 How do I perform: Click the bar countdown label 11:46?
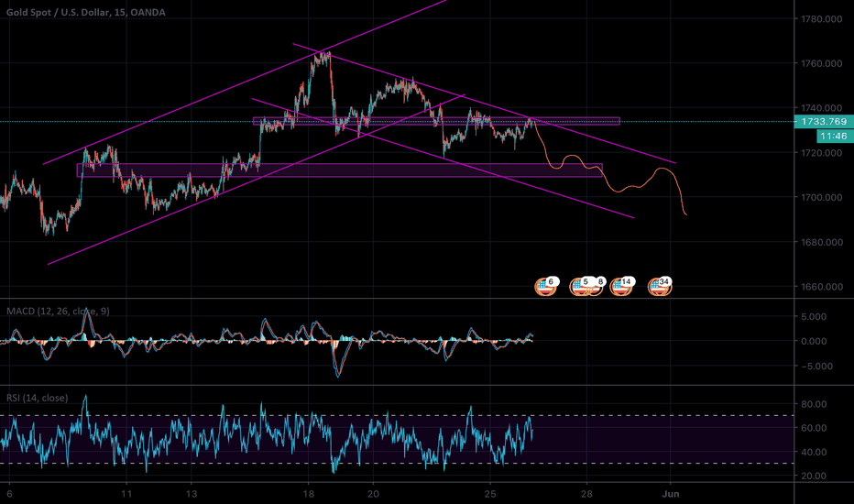834,136
